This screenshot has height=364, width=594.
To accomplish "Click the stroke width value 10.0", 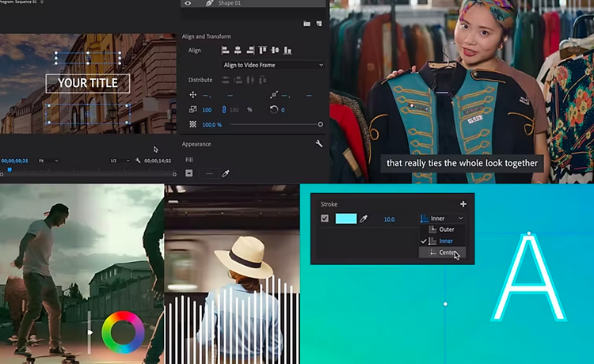I will click(x=389, y=219).
